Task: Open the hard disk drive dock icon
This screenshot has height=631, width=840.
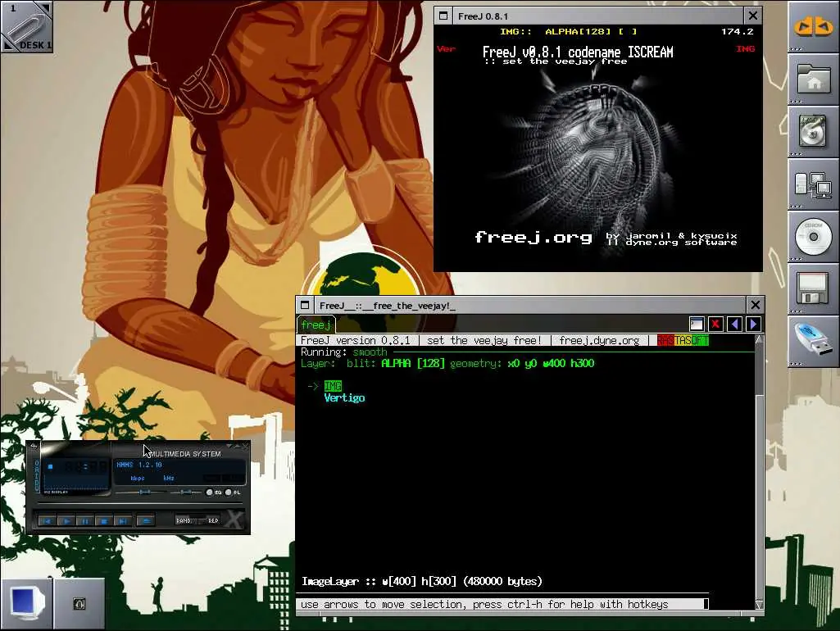Action: (x=813, y=131)
